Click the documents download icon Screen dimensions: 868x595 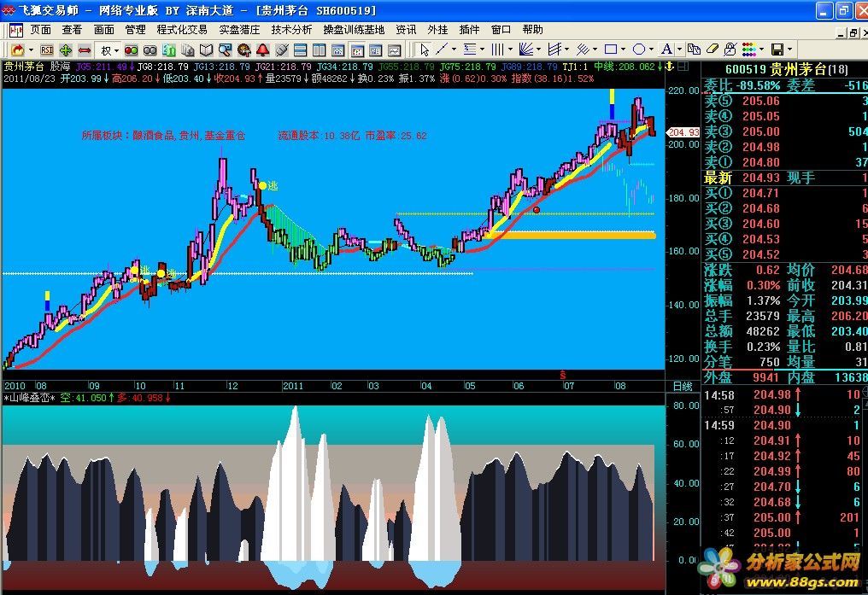tap(188, 50)
